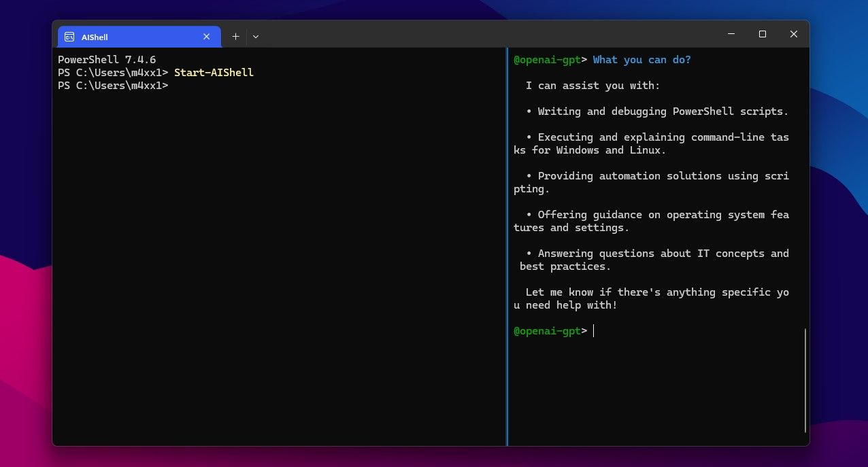This screenshot has width=868, height=467.
Task: Minimize the terminal window
Action: [x=731, y=34]
